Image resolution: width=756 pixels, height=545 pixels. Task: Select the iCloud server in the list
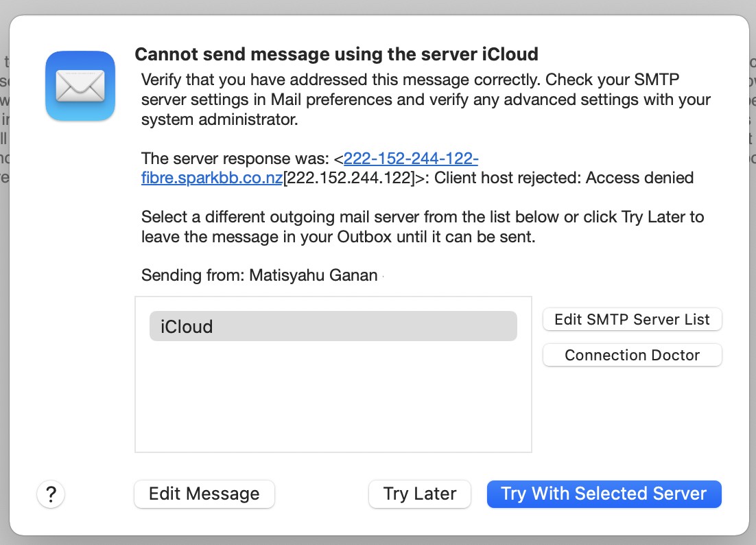(x=333, y=327)
